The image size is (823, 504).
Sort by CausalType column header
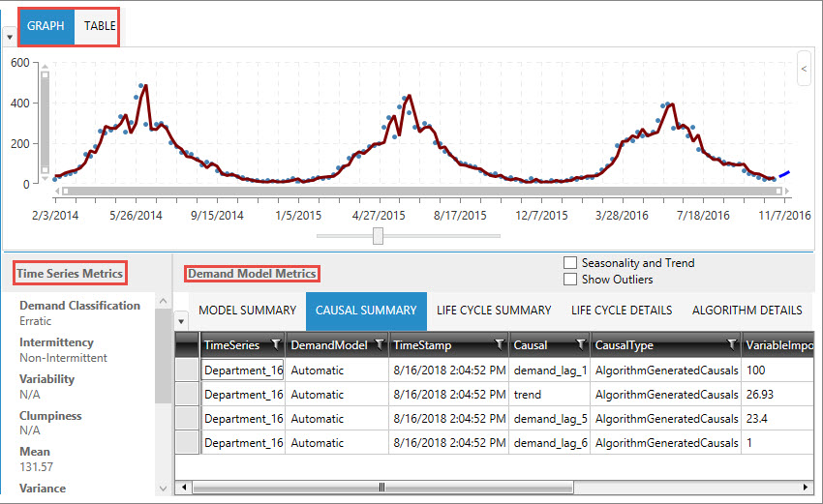coord(625,345)
